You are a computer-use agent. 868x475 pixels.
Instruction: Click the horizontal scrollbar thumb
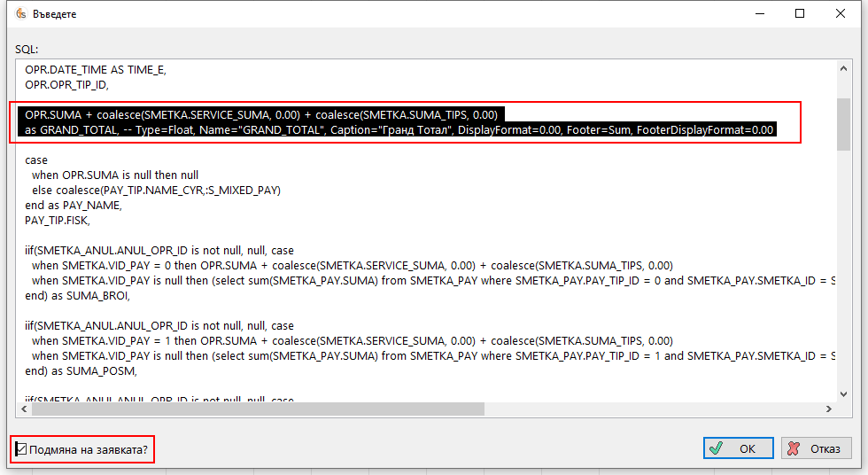(257, 409)
